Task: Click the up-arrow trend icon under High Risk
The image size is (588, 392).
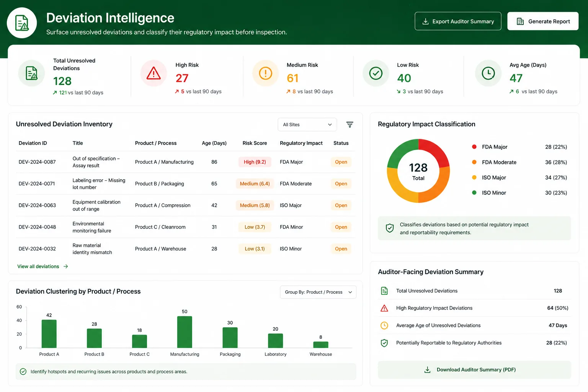Action: [x=177, y=91]
